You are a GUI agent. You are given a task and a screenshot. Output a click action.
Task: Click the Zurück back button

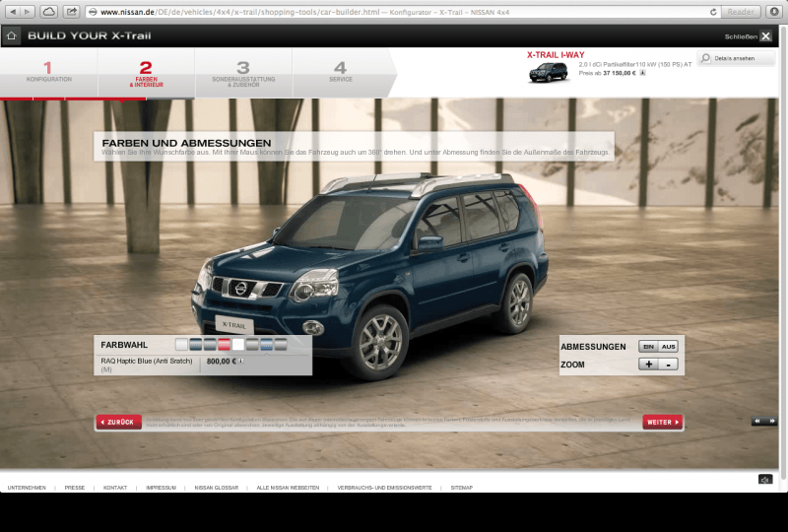119,422
